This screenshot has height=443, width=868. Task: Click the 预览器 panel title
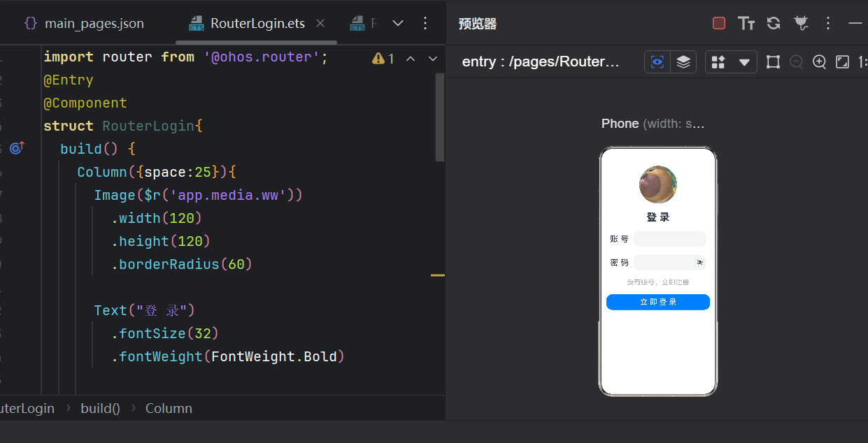coord(478,24)
